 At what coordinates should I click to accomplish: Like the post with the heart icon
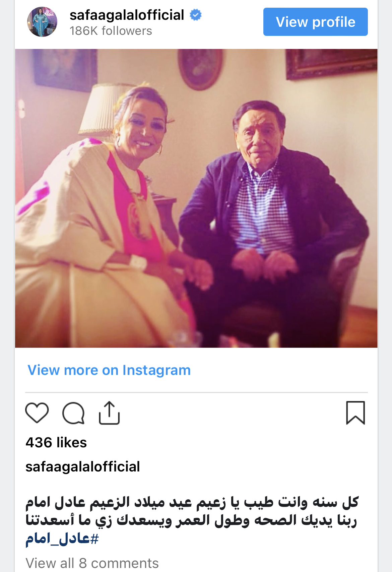[37, 413]
